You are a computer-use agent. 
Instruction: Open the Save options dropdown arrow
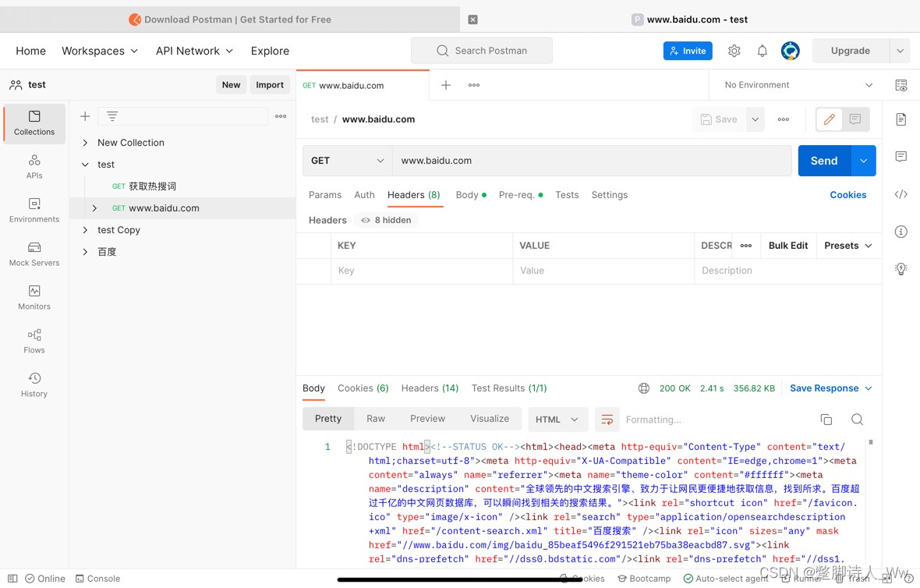[x=755, y=120]
